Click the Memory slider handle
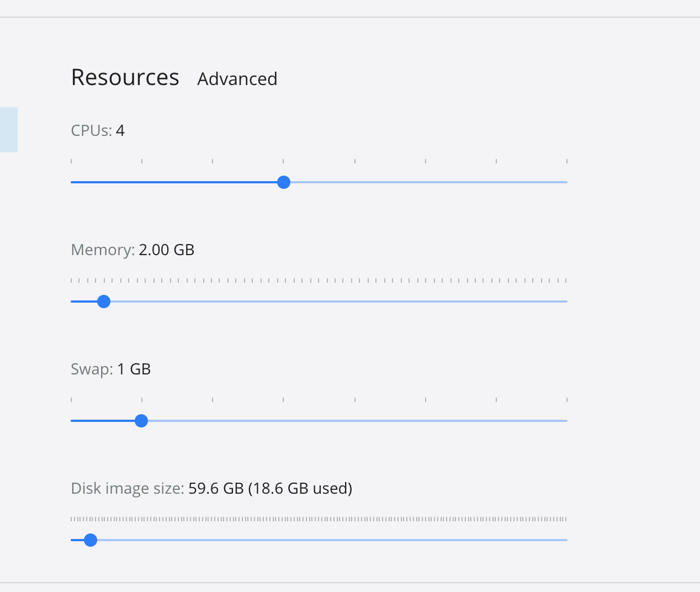 (104, 302)
